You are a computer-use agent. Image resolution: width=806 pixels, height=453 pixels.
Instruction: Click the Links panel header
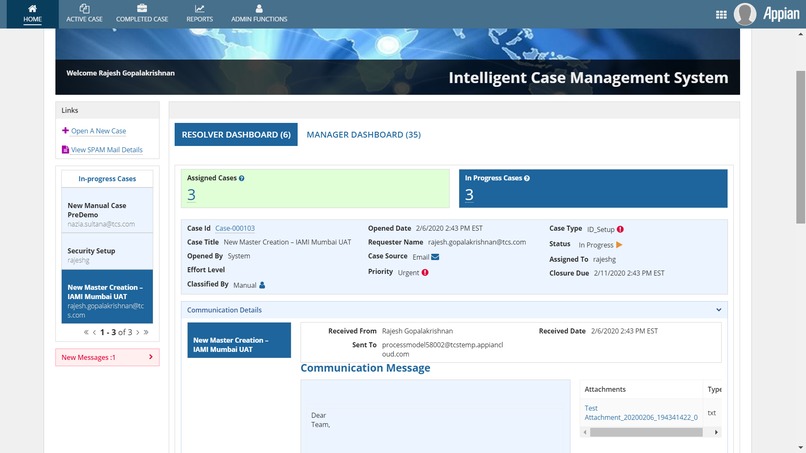point(107,111)
